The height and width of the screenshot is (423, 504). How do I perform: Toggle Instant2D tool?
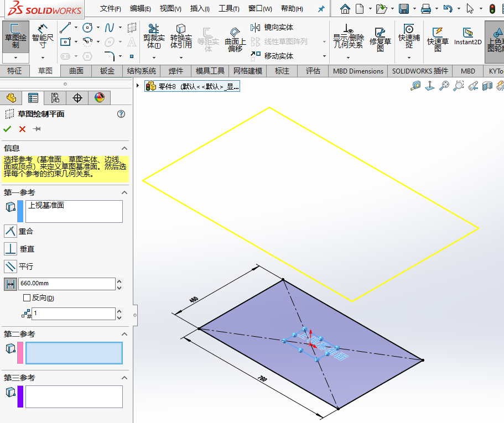click(467, 36)
